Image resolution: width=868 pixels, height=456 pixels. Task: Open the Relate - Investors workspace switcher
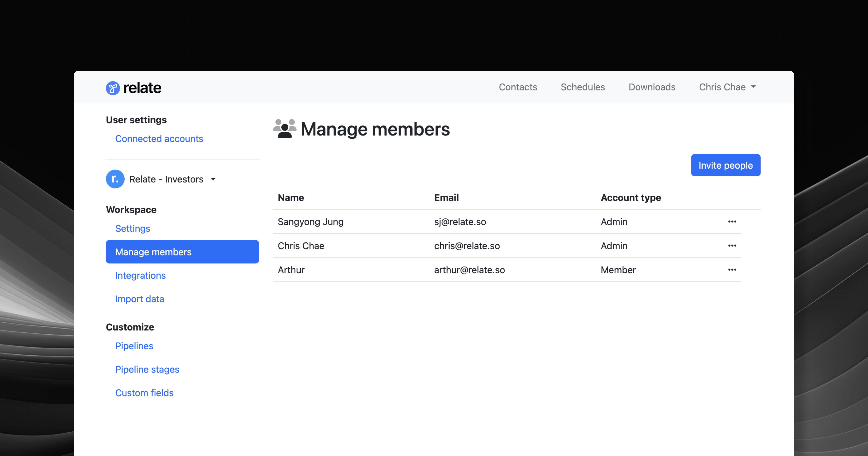173,179
